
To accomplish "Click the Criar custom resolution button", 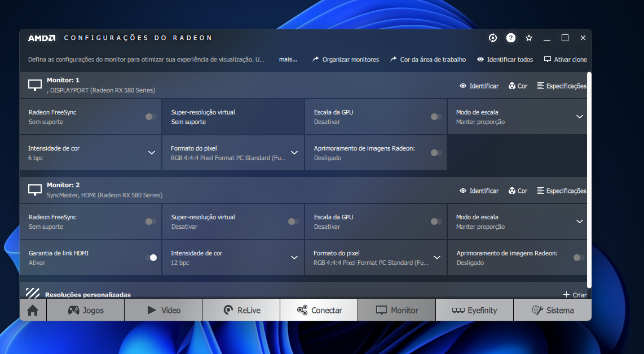I will tap(575, 295).
